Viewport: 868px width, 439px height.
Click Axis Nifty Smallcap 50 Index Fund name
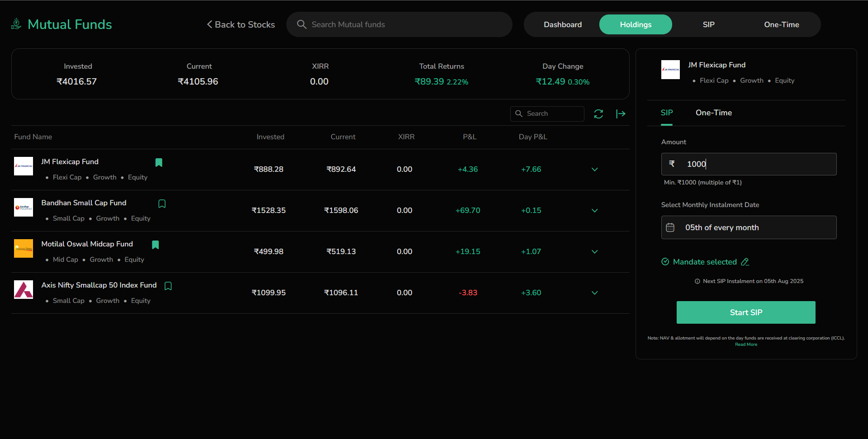[99, 285]
